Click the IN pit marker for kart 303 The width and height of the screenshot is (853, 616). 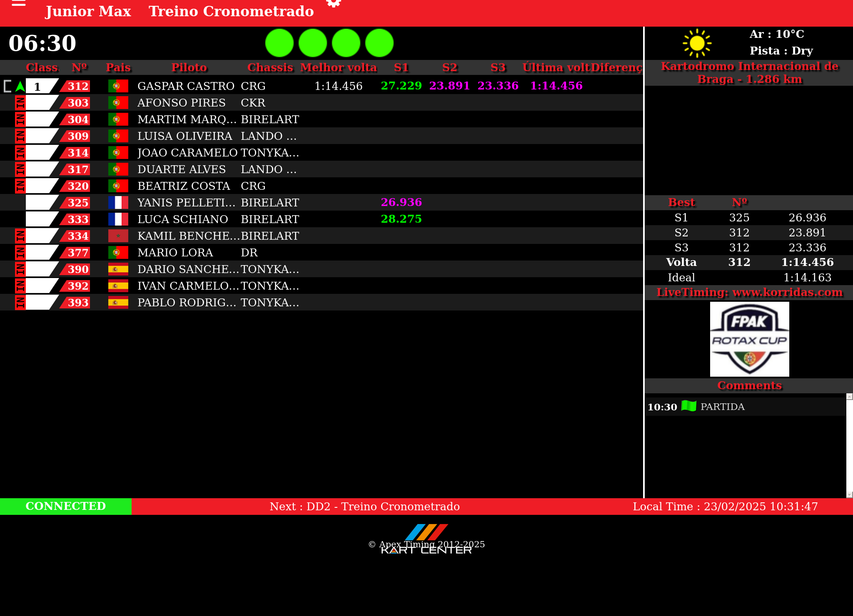20,103
